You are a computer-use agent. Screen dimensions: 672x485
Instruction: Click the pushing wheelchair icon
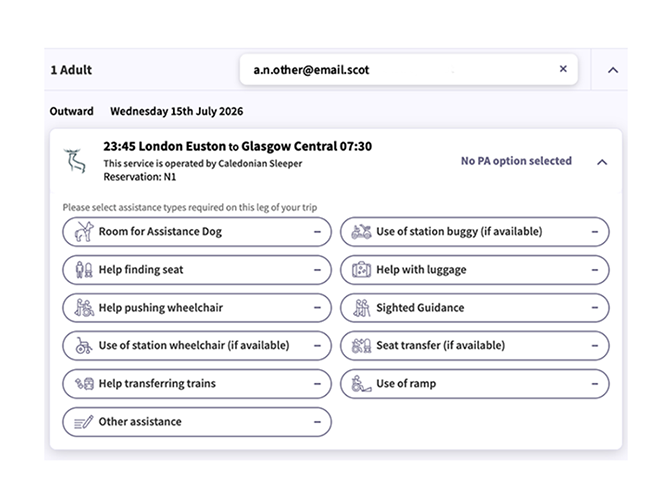pyautogui.click(x=82, y=308)
